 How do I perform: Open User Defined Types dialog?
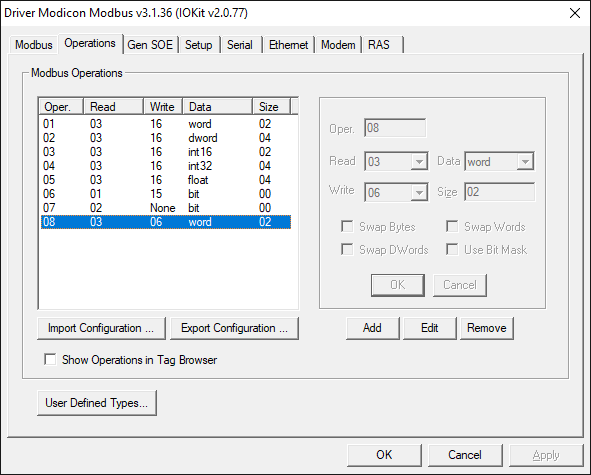click(x=96, y=403)
